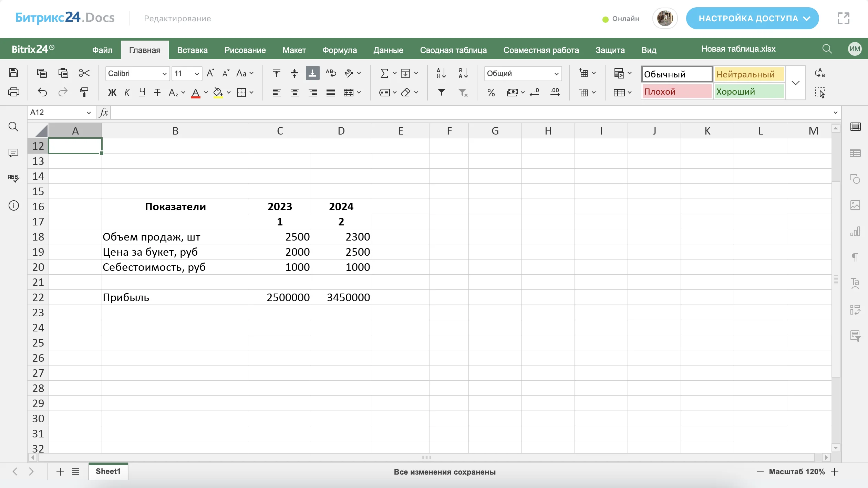Screen dimensions: 868x488
Task: Redo the last action
Action: 63,92
